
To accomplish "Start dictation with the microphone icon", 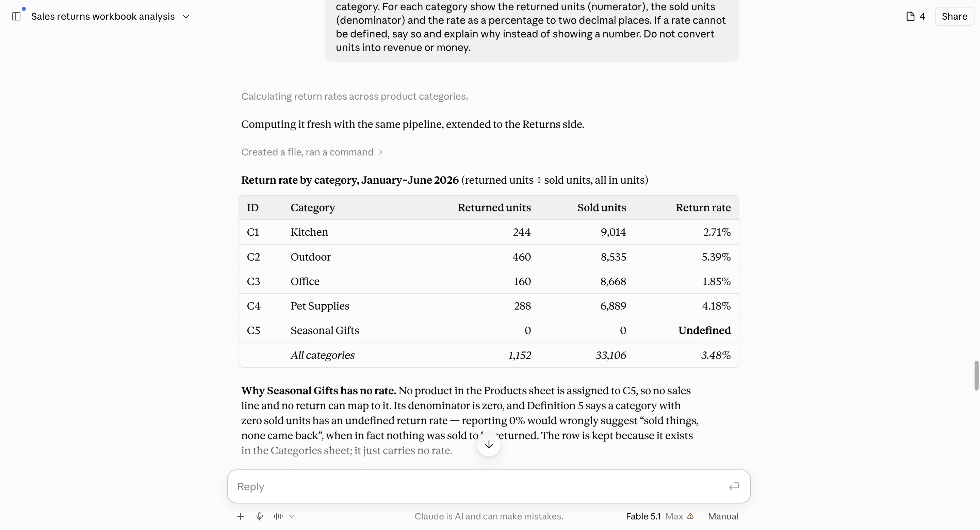I will click(259, 516).
